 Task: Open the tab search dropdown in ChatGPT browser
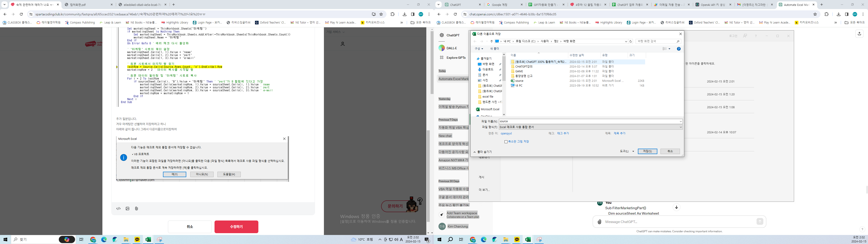[x=439, y=5]
